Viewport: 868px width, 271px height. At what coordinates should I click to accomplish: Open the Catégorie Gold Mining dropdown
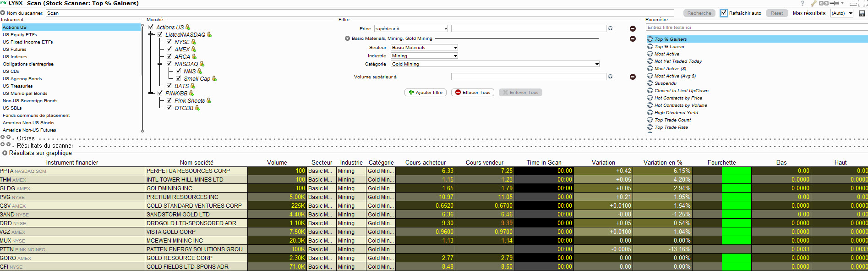(495, 64)
